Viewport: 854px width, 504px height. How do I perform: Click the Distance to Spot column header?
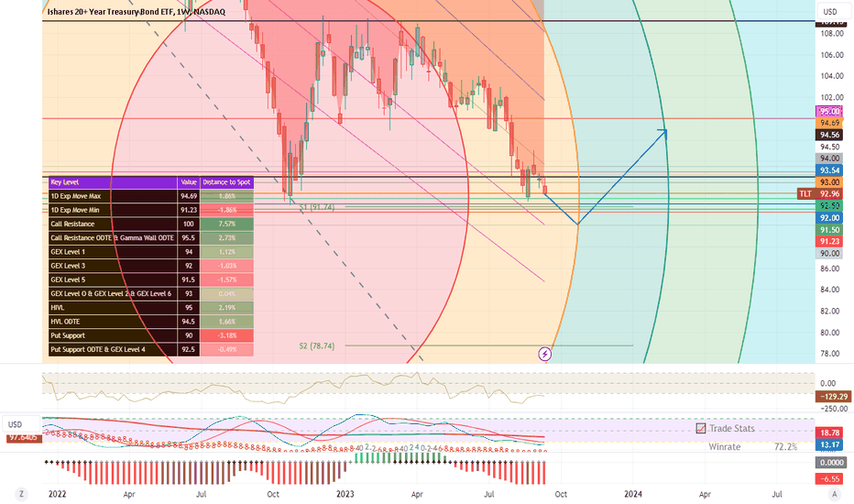(226, 182)
